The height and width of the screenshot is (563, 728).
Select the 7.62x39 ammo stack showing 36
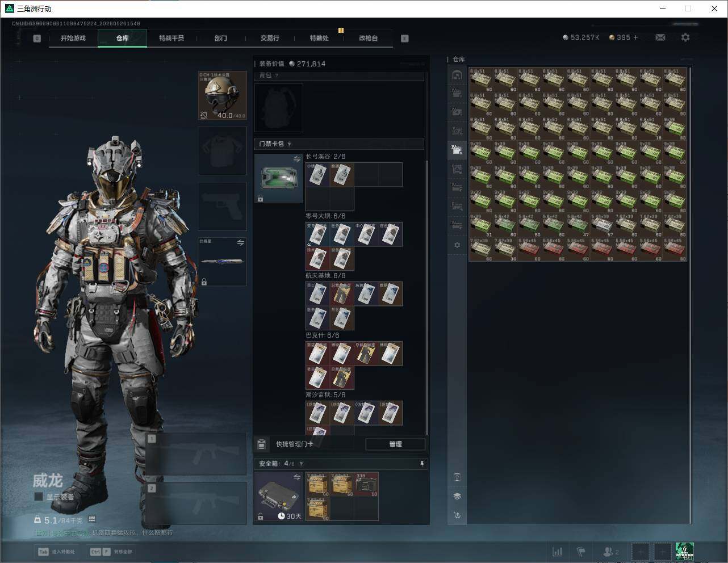505,249
